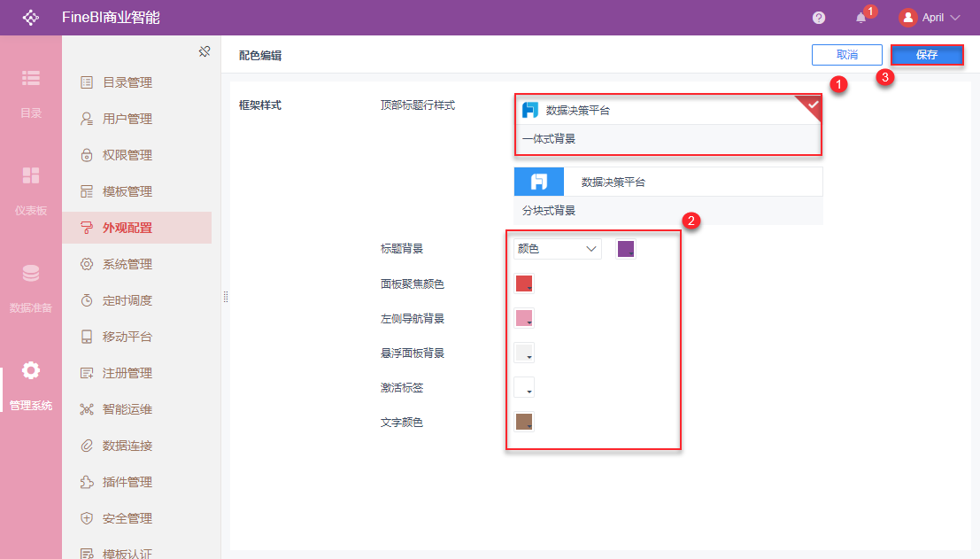Screen dimensions: 980x559
Task: Click the 目录管理 icon
Action: 87,82
